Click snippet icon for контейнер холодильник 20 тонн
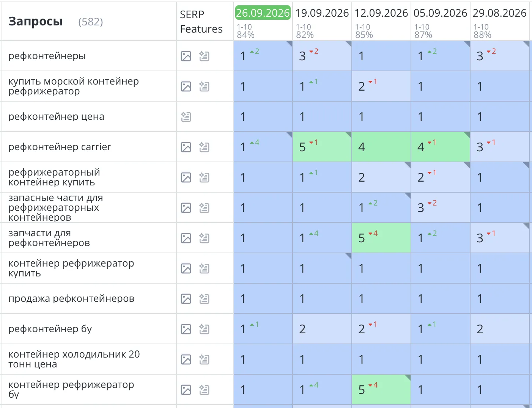 [204, 359]
